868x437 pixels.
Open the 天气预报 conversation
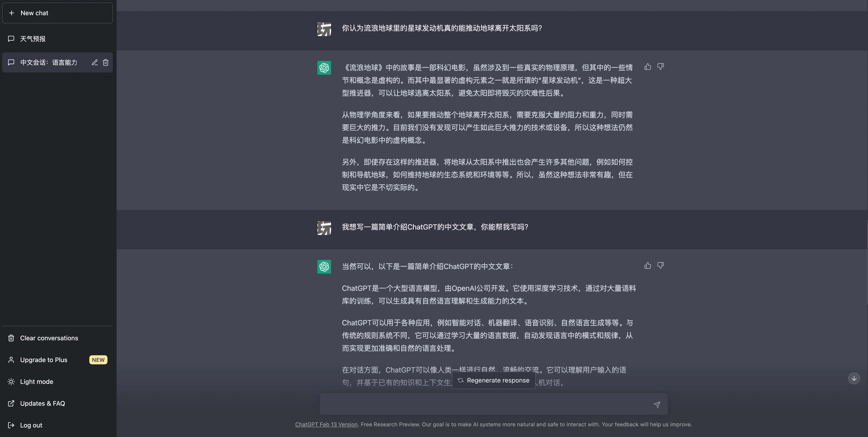(x=57, y=39)
